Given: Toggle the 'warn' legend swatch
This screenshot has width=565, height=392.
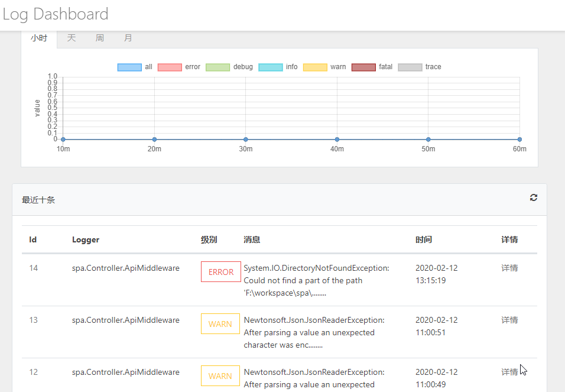Looking at the screenshot, I should tap(315, 67).
